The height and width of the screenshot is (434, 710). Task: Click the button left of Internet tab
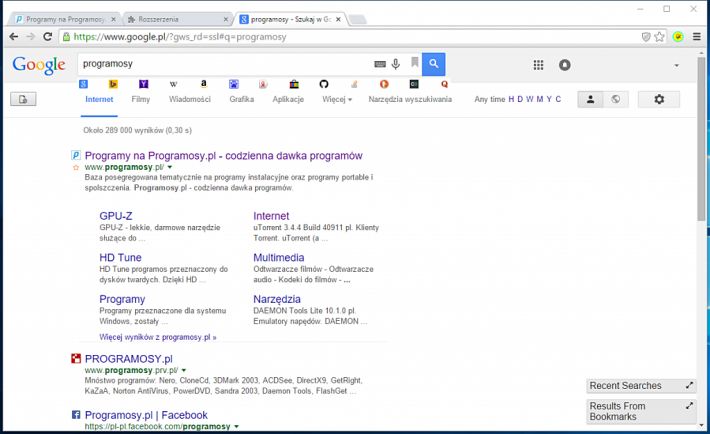point(23,99)
